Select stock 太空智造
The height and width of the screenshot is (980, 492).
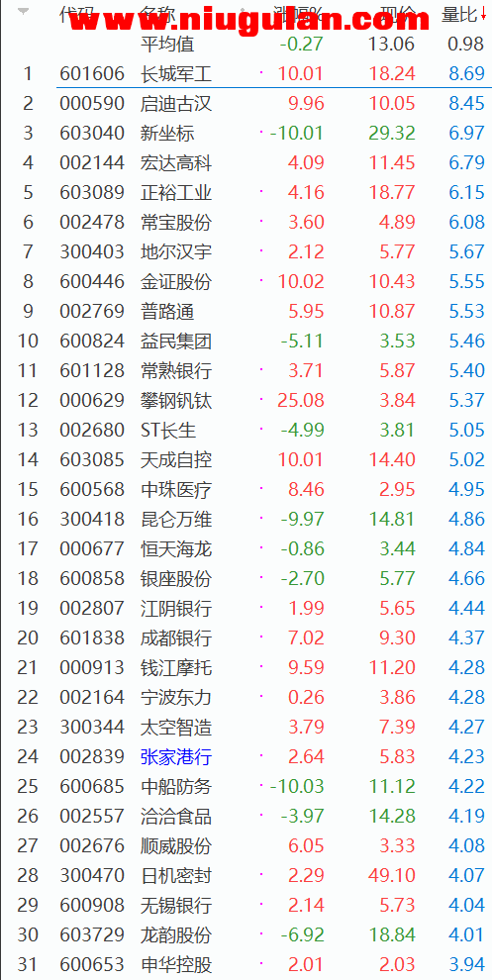[176, 727]
